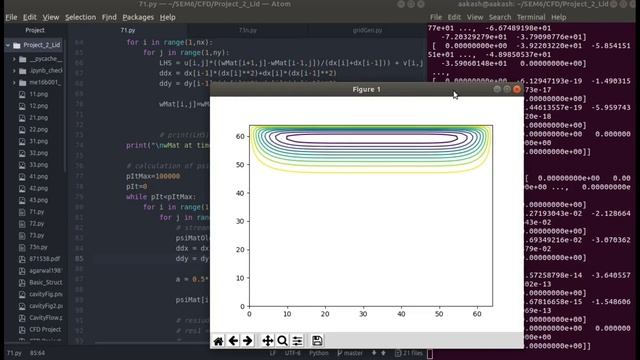Click the Project panel header tab
Screen dimensions: 640x360
(x=35, y=30)
